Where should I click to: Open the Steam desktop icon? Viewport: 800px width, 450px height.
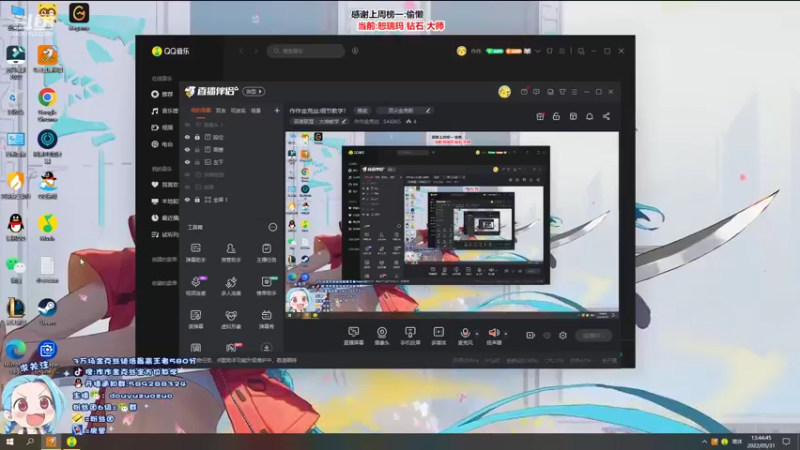47,311
